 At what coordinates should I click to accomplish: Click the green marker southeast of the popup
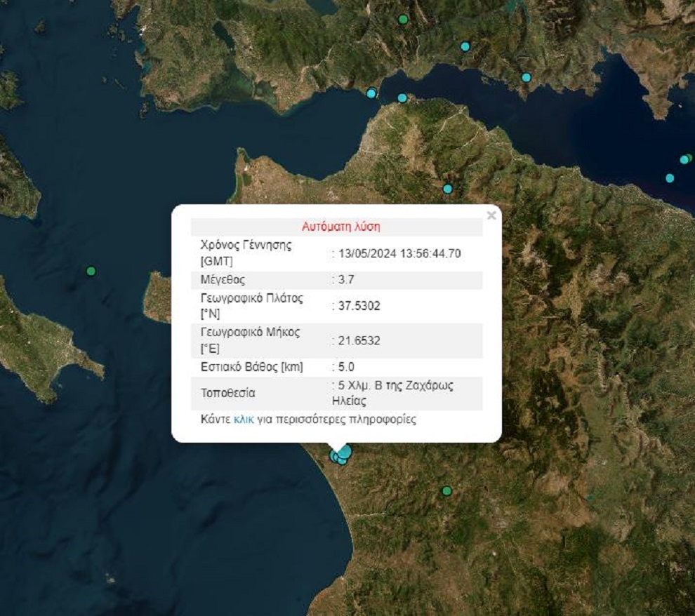point(446,490)
